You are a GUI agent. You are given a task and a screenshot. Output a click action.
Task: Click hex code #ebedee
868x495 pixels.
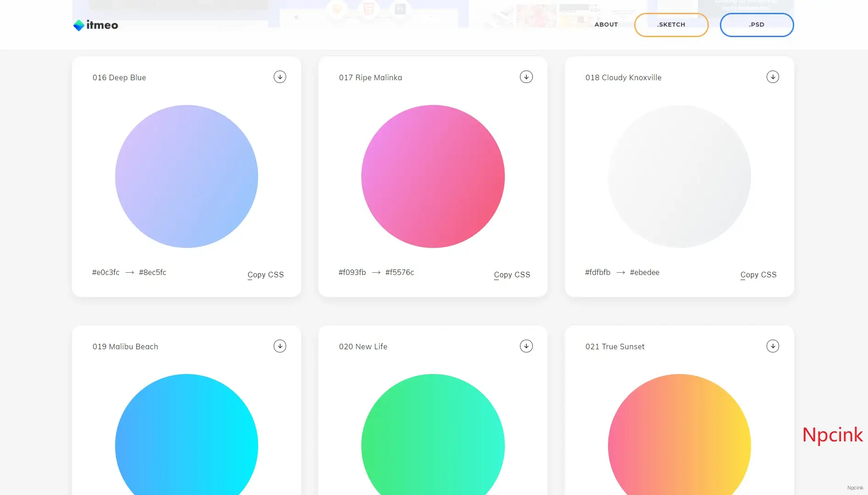click(644, 272)
